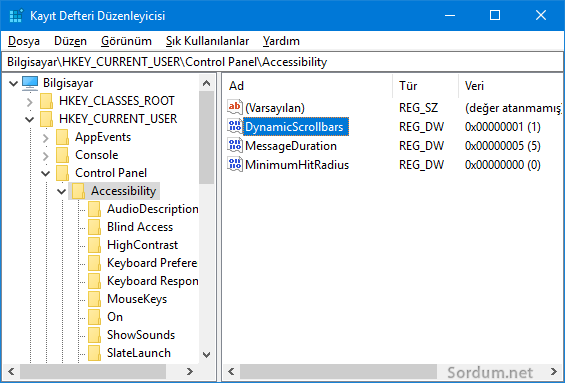The width and height of the screenshot is (565, 383).
Task: Click the Accessibility folder icon
Action: (78, 191)
